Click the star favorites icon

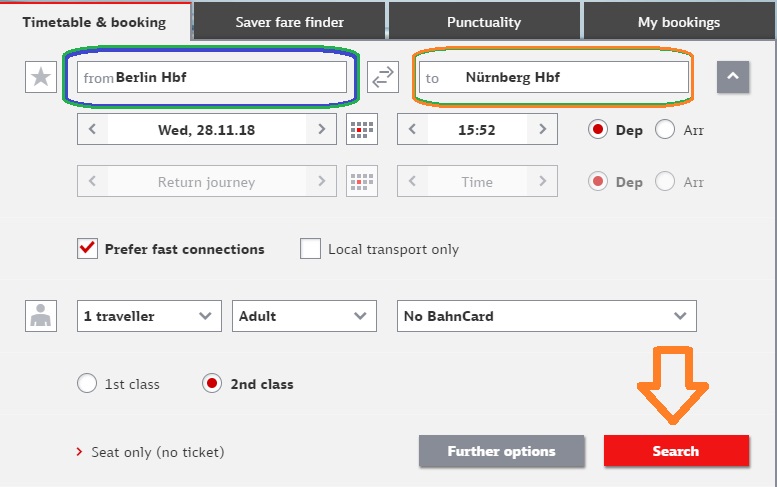pyautogui.click(x=41, y=77)
